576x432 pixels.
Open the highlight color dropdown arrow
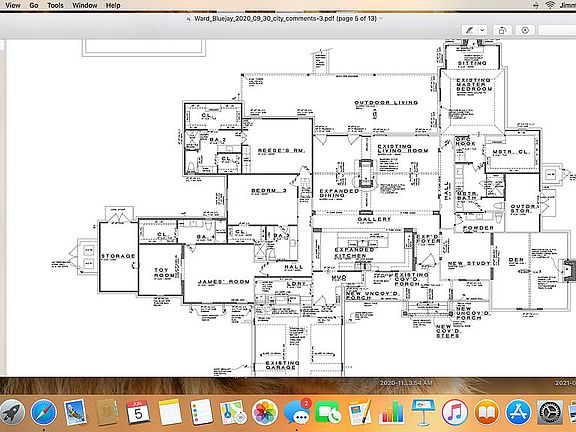click(x=482, y=30)
